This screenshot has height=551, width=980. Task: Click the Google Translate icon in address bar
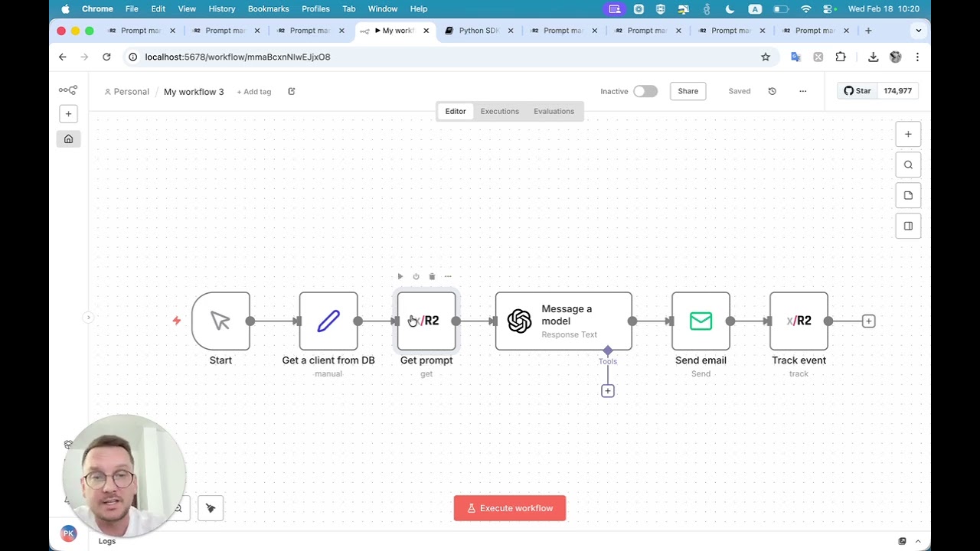(795, 57)
